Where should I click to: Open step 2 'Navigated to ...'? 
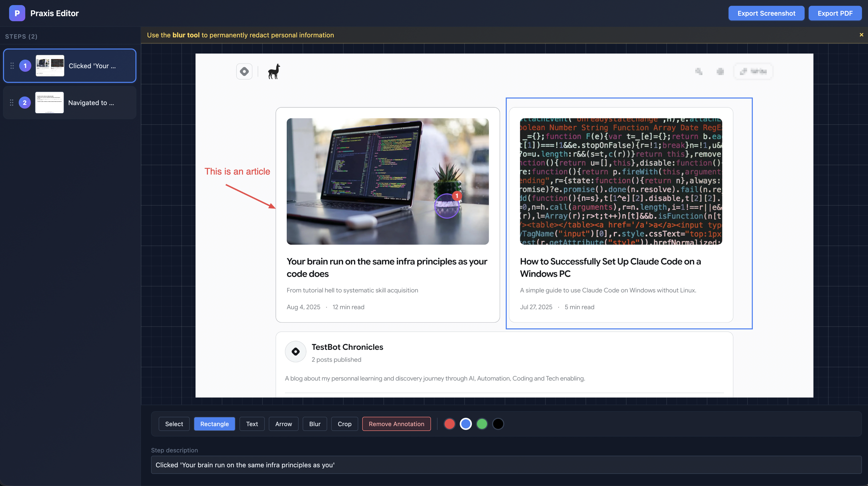point(69,103)
